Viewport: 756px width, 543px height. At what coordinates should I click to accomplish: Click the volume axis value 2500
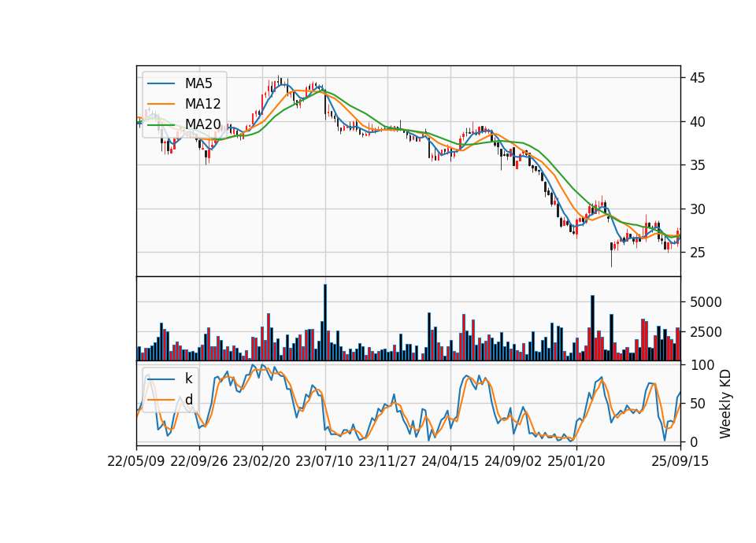click(706, 332)
